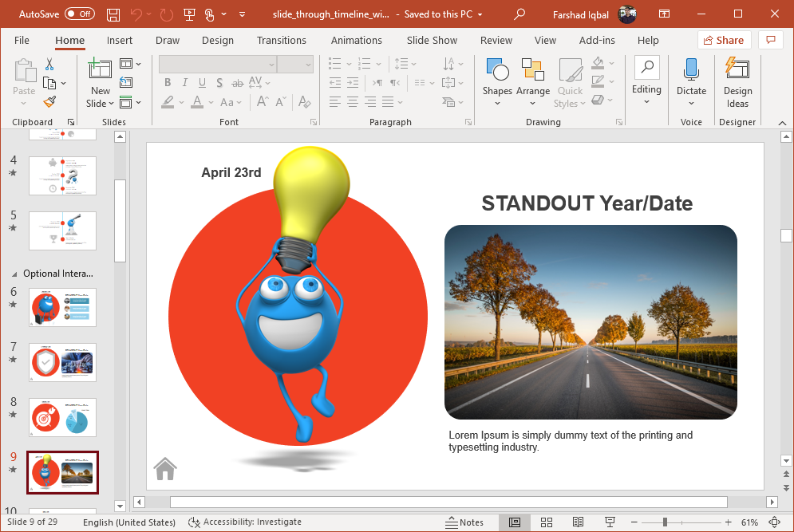This screenshot has height=532, width=794.
Task: Click the Format Painter icon
Action: click(x=49, y=102)
